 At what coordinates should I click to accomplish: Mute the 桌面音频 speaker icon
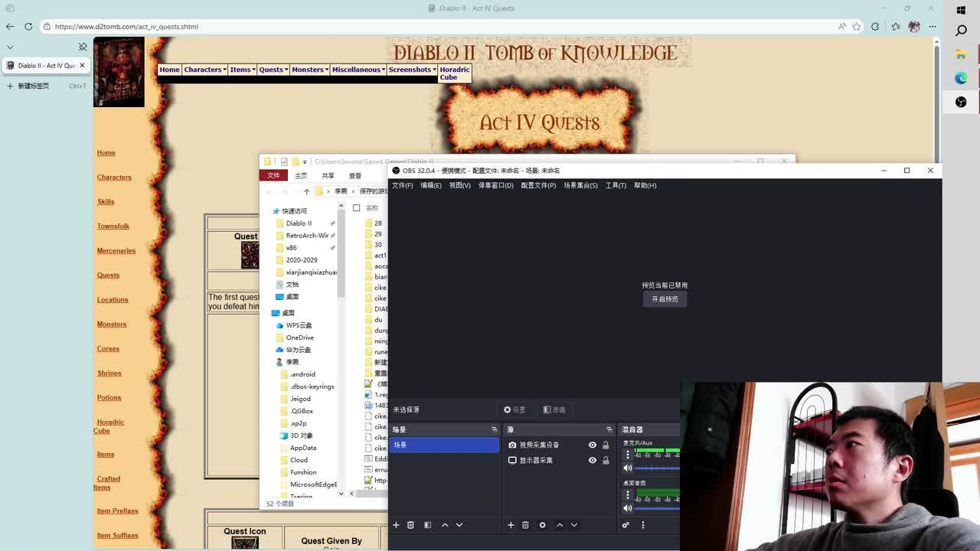(628, 508)
